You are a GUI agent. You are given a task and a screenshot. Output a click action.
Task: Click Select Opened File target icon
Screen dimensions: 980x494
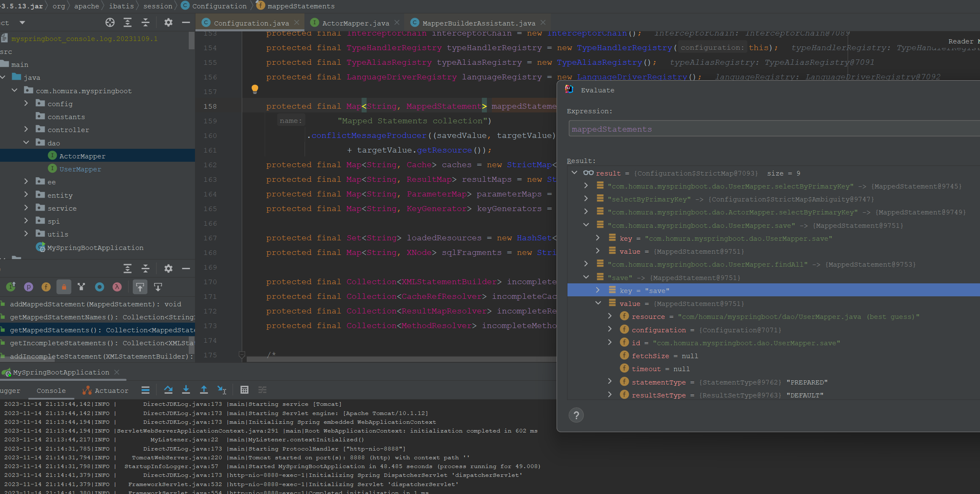pos(110,23)
